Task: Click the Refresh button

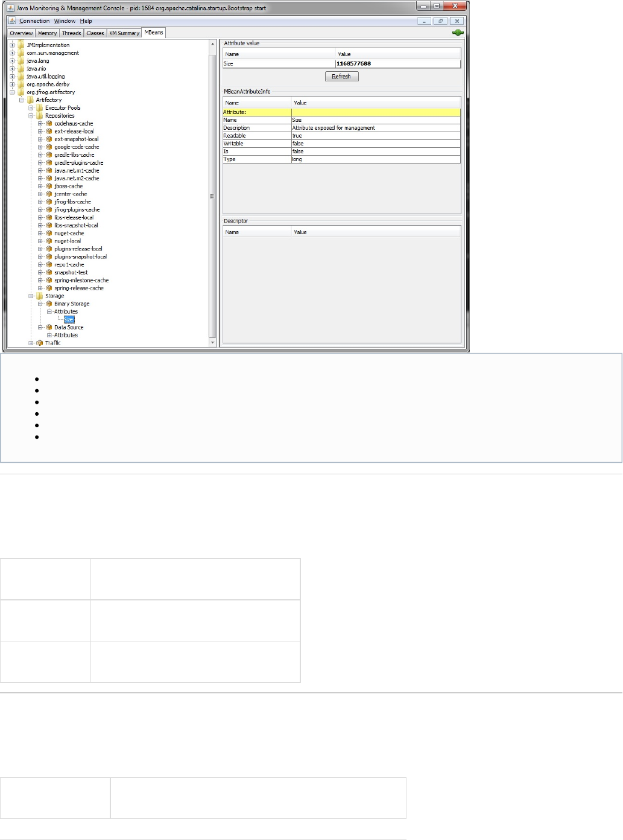Action: click(x=341, y=76)
